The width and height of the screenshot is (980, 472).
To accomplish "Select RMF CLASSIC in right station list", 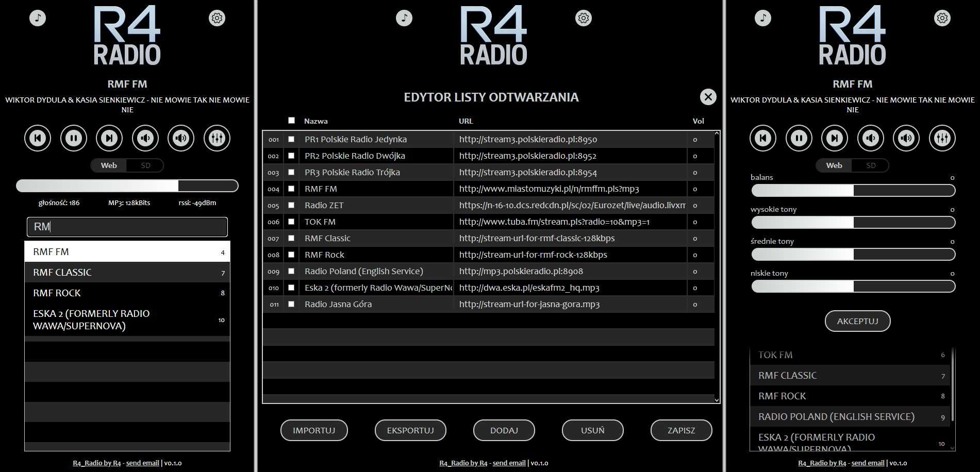I will point(850,376).
